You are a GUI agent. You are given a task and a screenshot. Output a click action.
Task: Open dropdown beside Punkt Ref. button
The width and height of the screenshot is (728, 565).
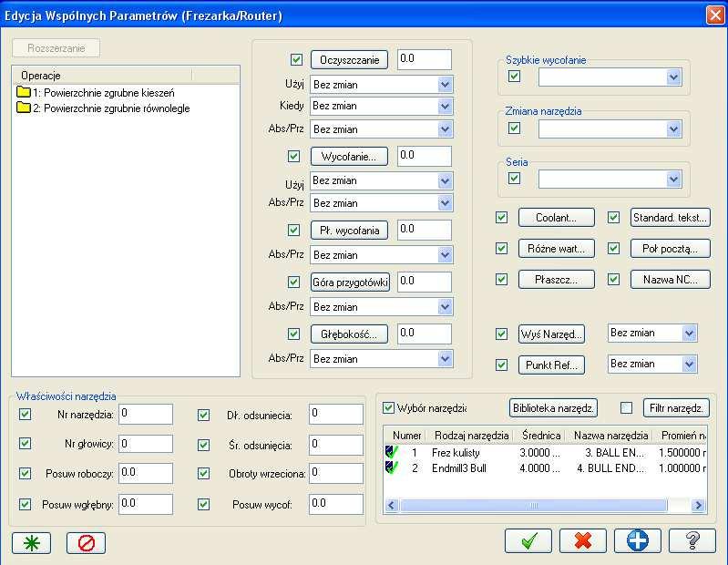point(652,364)
